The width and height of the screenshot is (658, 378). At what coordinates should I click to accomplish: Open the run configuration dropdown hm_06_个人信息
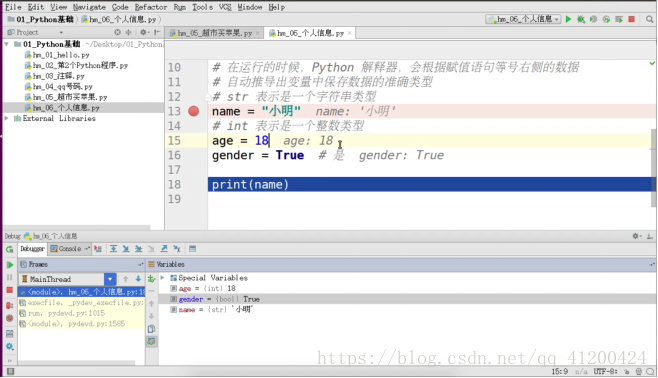(523, 19)
